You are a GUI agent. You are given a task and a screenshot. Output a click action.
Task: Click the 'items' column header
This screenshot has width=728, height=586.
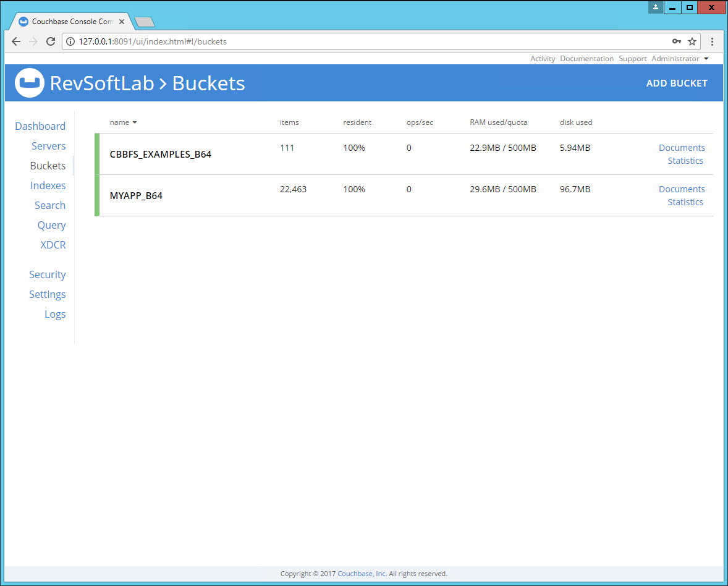[x=289, y=122]
